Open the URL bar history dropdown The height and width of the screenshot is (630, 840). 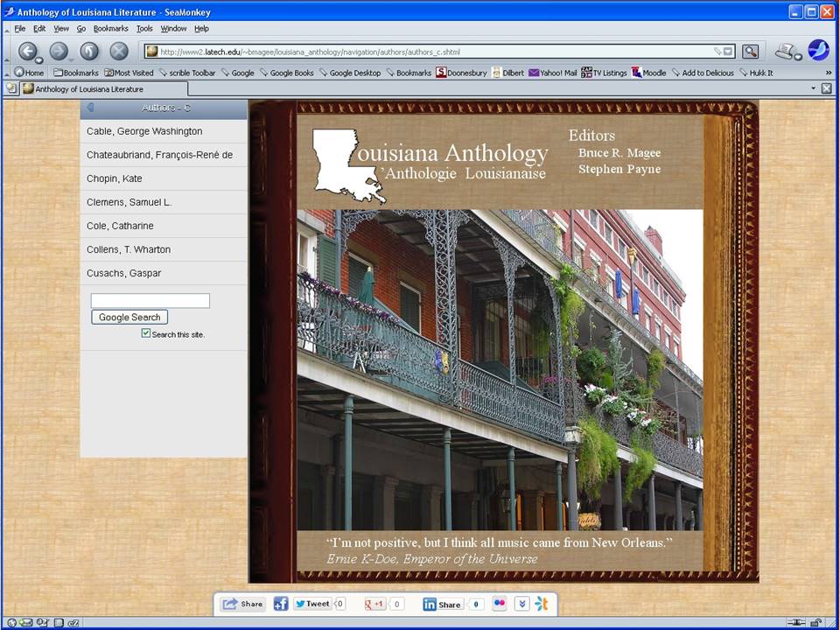tap(728, 52)
